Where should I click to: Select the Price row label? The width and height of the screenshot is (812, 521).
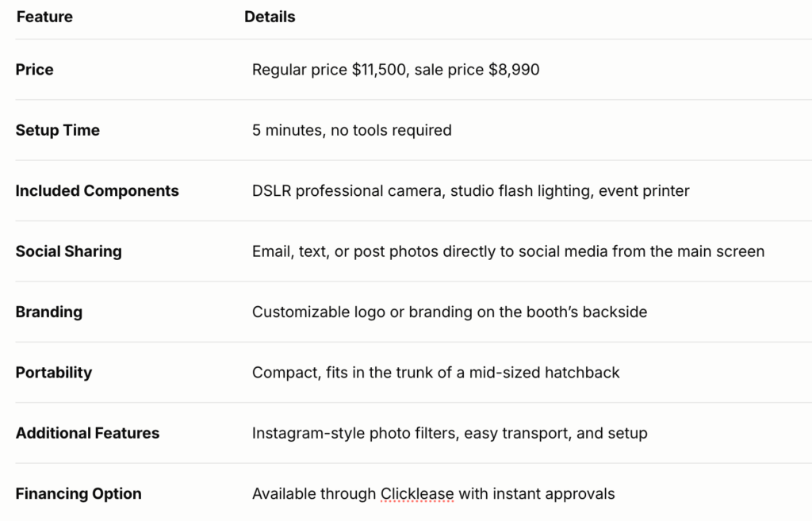[x=35, y=70]
